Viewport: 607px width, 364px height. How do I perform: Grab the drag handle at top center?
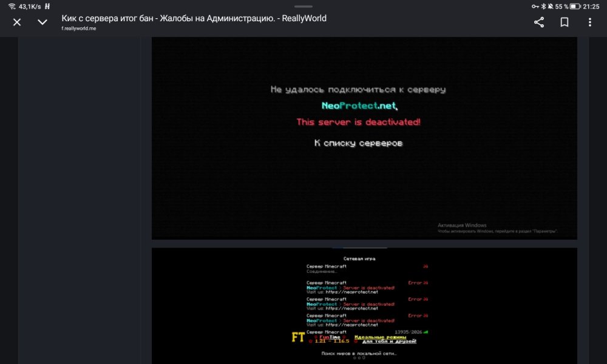(303, 7)
